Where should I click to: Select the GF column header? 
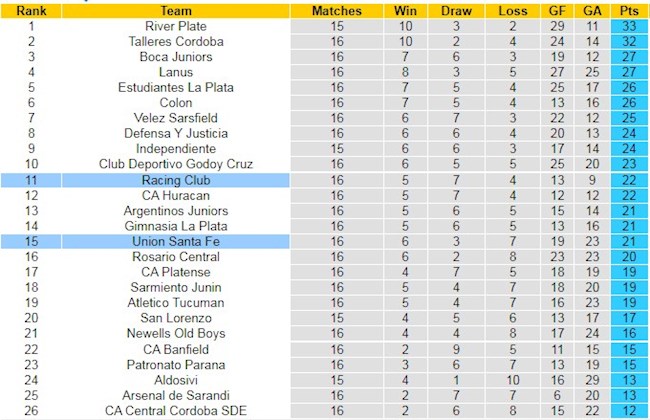tap(555, 10)
